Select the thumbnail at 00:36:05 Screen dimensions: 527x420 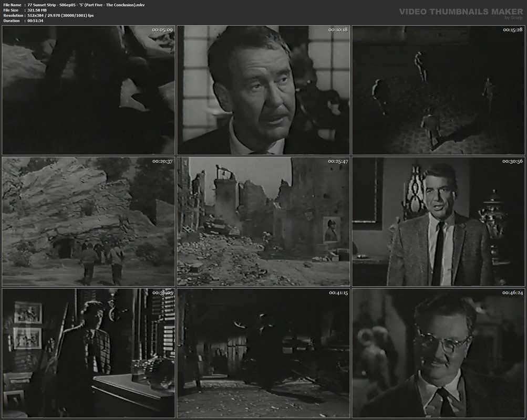pos(88,353)
